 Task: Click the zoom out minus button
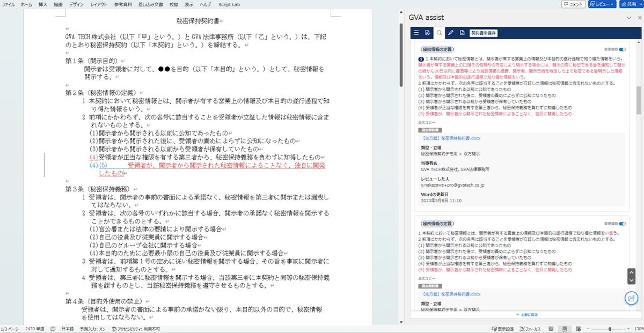click(589, 329)
